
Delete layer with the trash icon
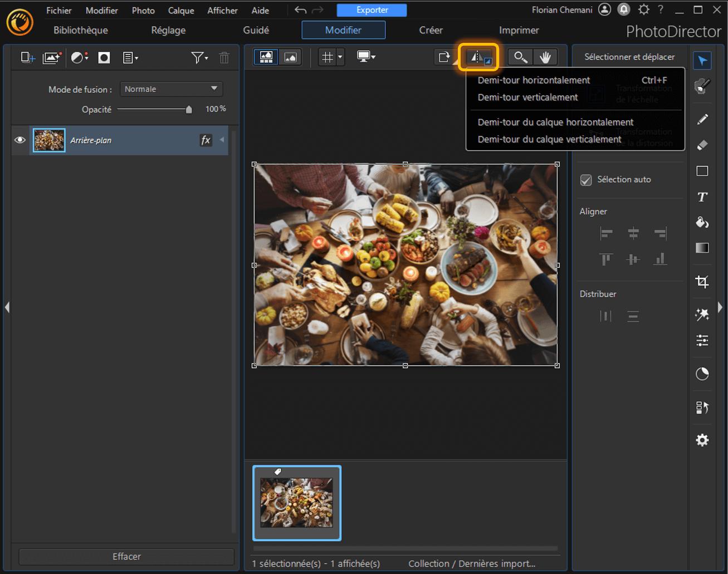224,57
